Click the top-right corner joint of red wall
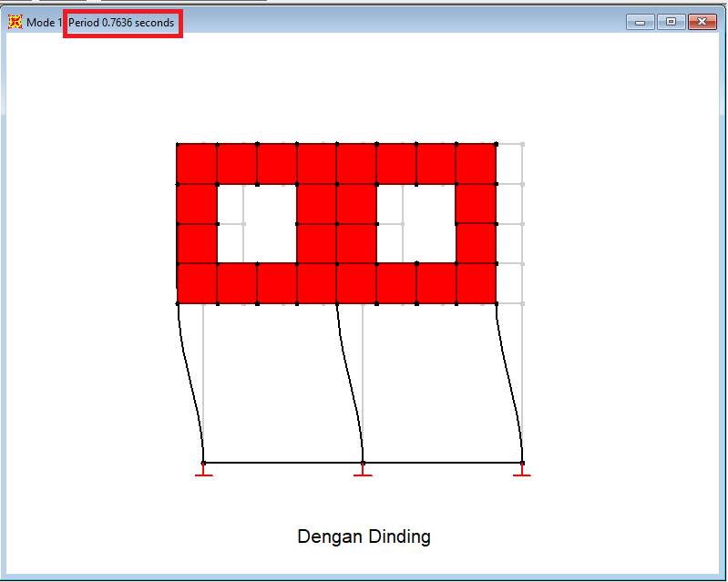 pyautogui.click(x=496, y=144)
